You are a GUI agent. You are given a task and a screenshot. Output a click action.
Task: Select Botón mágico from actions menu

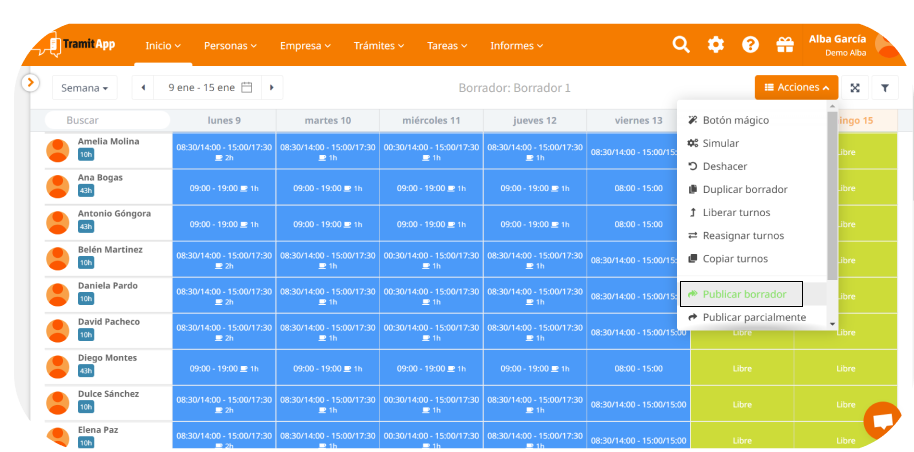(x=735, y=120)
